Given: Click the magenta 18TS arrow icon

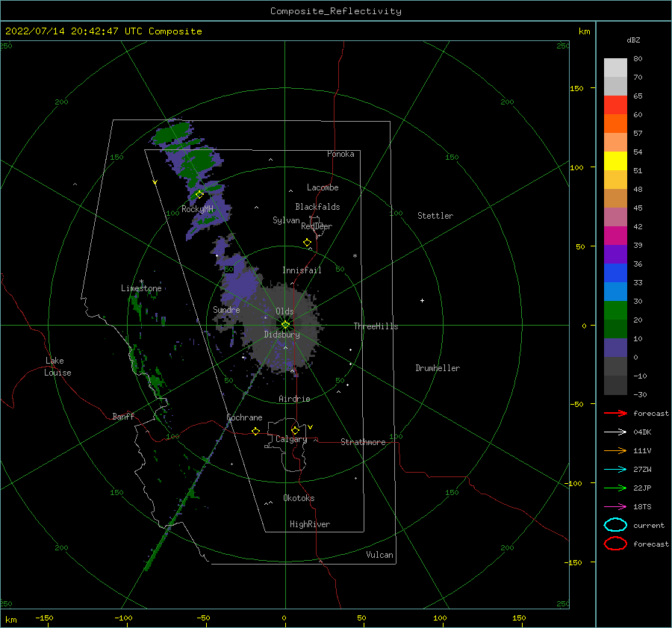Looking at the screenshot, I should click(615, 507).
